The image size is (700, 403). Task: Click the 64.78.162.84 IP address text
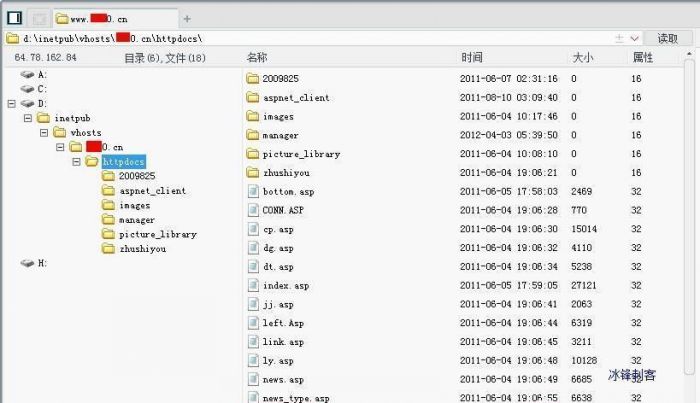[46, 57]
